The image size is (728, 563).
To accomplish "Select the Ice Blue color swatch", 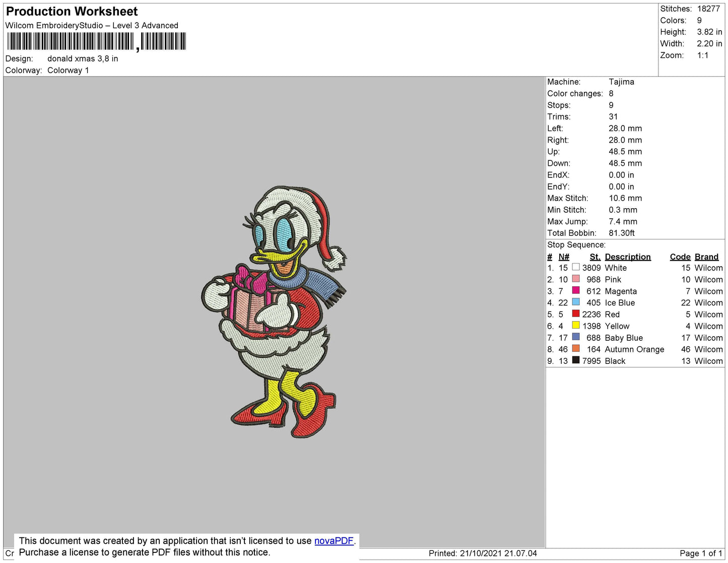I will (x=576, y=302).
